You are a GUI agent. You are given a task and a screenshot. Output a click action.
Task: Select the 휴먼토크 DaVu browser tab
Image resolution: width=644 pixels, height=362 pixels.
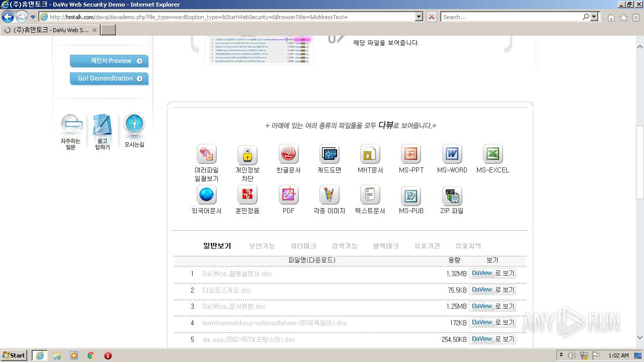point(50,30)
